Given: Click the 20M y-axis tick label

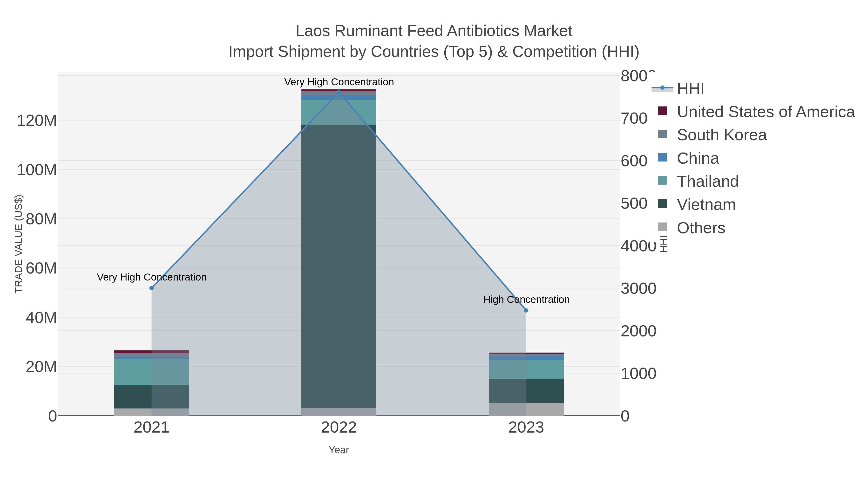Looking at the screenshot, I should (x=41, y=367).
